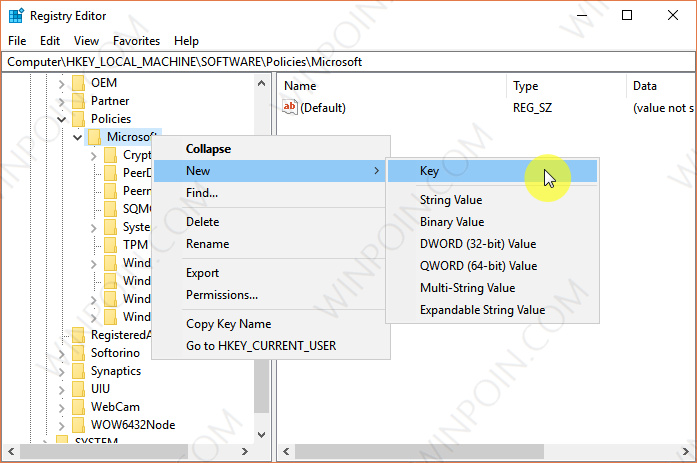Create a new Expandable String Value
Viewport: 697px width, 463px height.
click(x=492, y=310)
